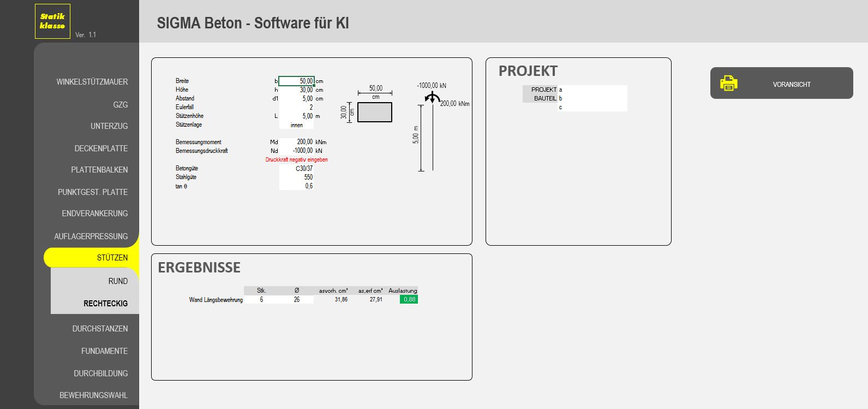The image size is (868, 409).
Task: Select the RECHTECKIG column subsection
Action: (105, 304)
